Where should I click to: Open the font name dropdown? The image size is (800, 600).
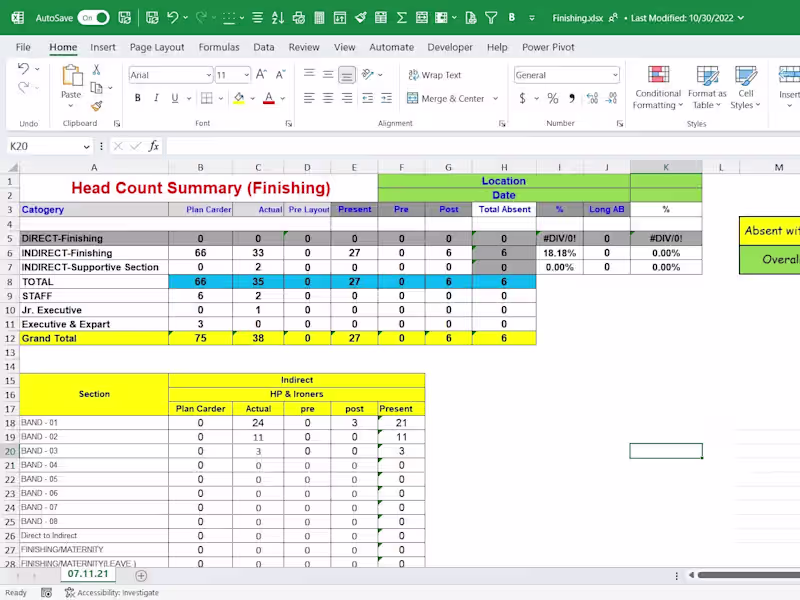(208, 75)
